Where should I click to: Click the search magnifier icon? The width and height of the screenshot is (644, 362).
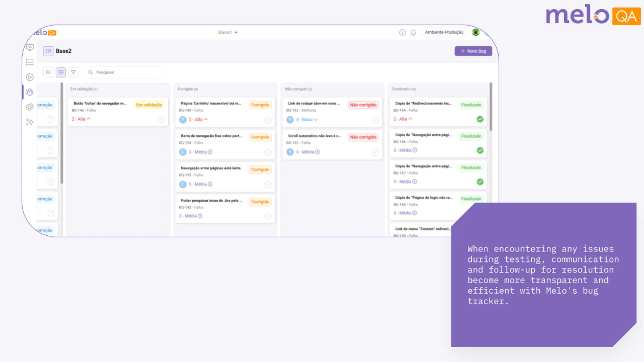point(91,72)
